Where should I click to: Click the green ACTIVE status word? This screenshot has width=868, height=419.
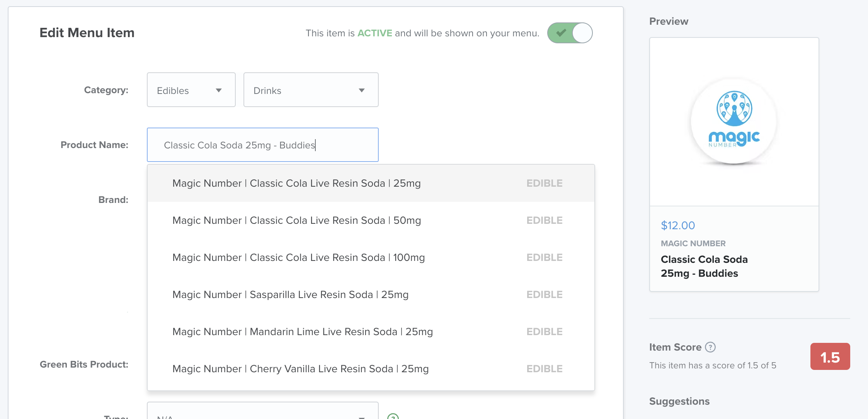pyautogui.click(x=375, y=33)
